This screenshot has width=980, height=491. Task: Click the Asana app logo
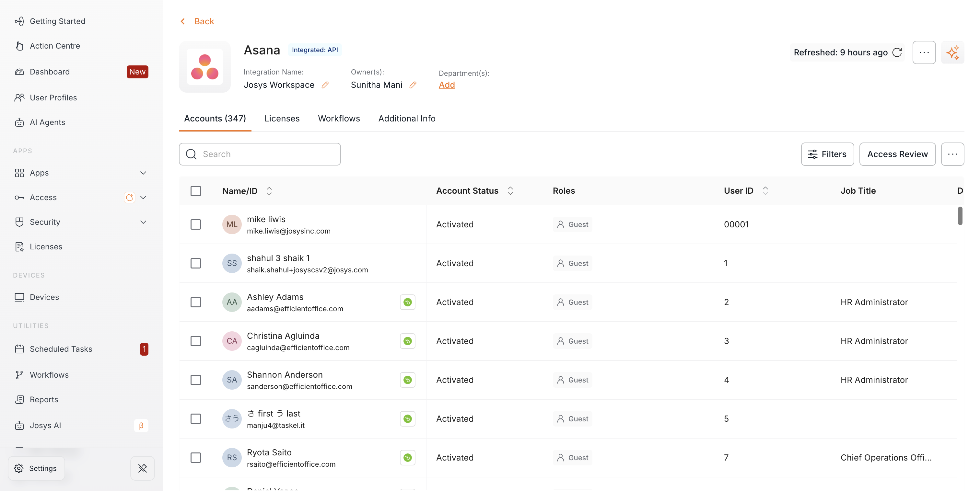[x=205, y=66]
